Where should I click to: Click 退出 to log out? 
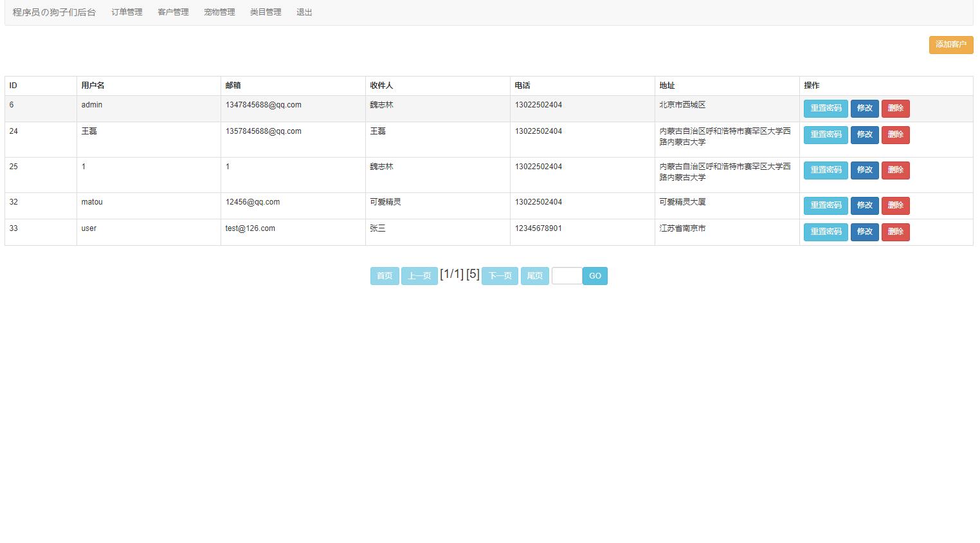(x=303, y=12)
